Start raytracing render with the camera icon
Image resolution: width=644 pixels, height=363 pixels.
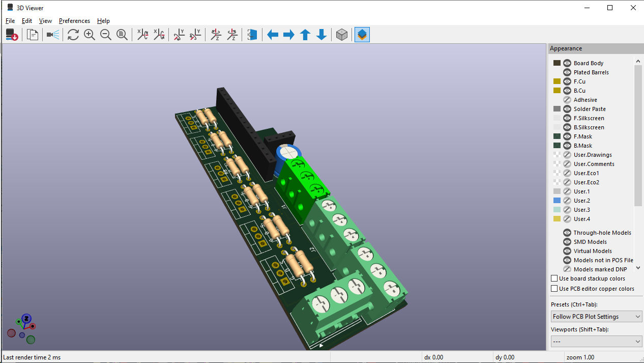point(53,35)
